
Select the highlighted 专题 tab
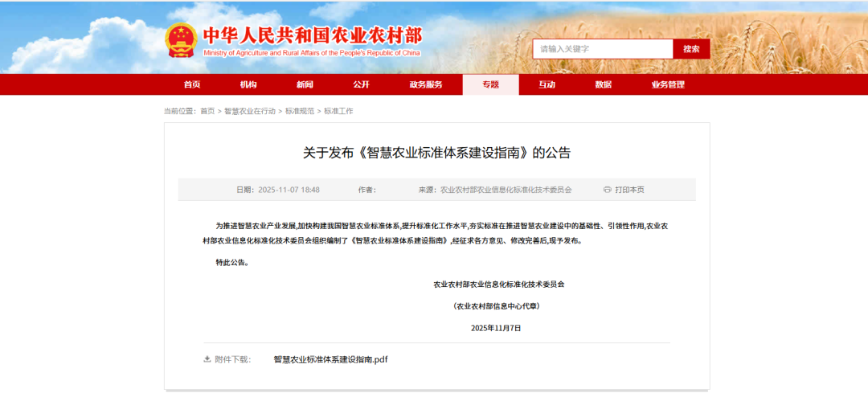(490, 84)
